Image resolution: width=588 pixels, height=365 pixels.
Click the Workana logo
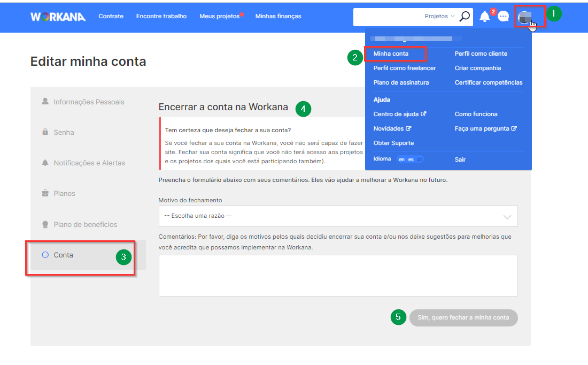pyautogui.click(x=58, y=17)
